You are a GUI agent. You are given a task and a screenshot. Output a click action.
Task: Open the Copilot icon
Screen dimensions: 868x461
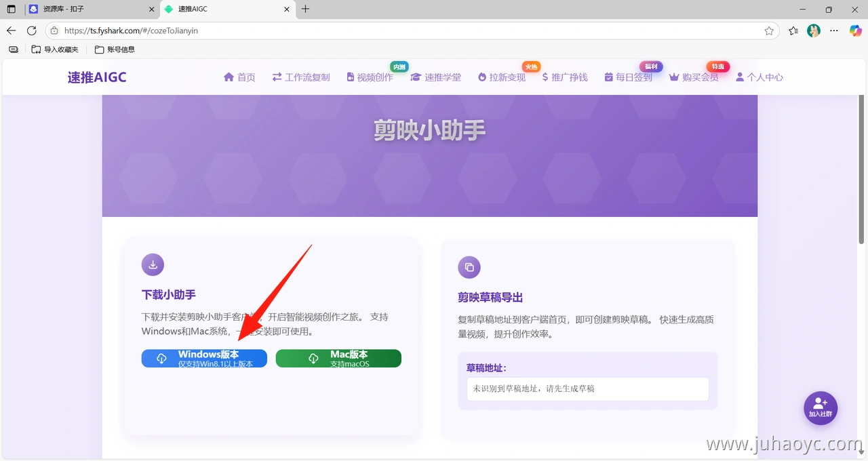coord(855,31)
